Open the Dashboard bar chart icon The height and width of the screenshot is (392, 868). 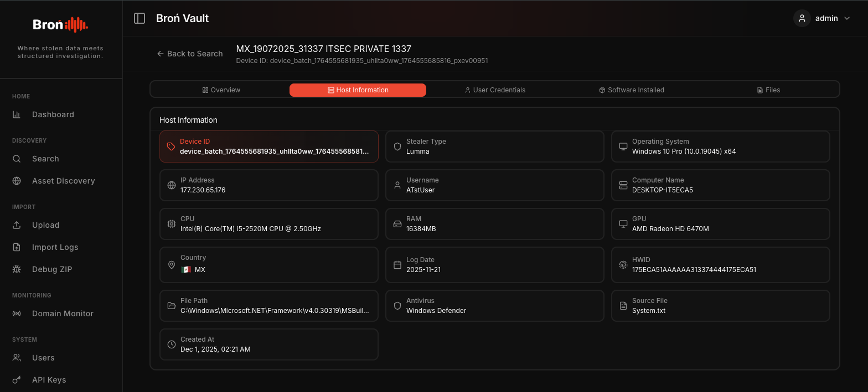coord(17,114)
